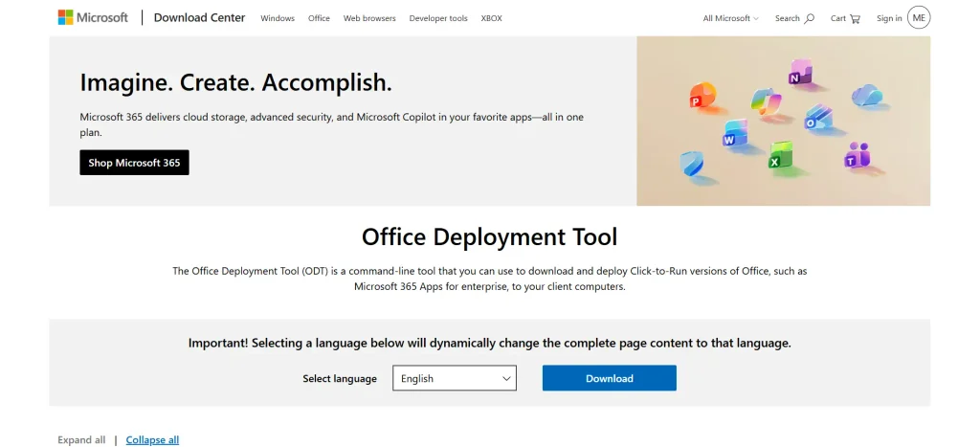Click the OneDrive cloud icon in the banner
Viewport: 980px width, 447px height.
coord(867,96)
